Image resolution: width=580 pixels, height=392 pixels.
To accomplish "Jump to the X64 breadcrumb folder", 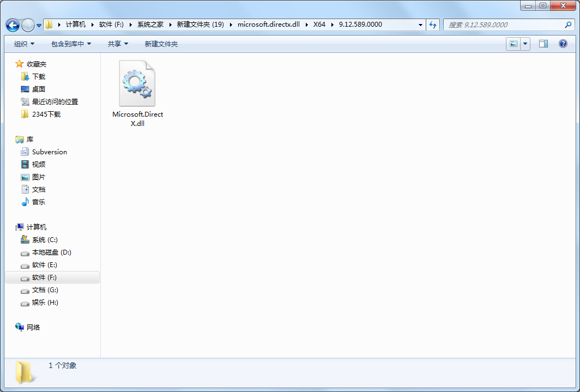I will (x=319, y=25).
